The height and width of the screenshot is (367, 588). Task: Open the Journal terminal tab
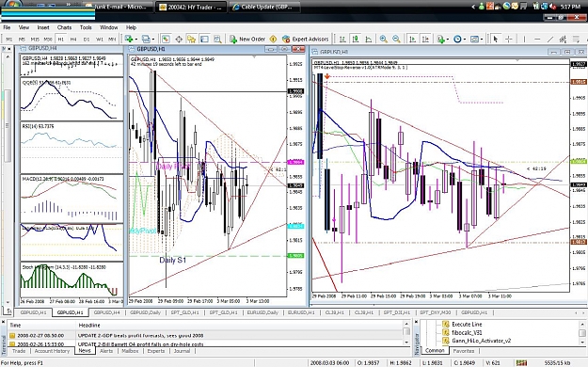pos(182,351)
